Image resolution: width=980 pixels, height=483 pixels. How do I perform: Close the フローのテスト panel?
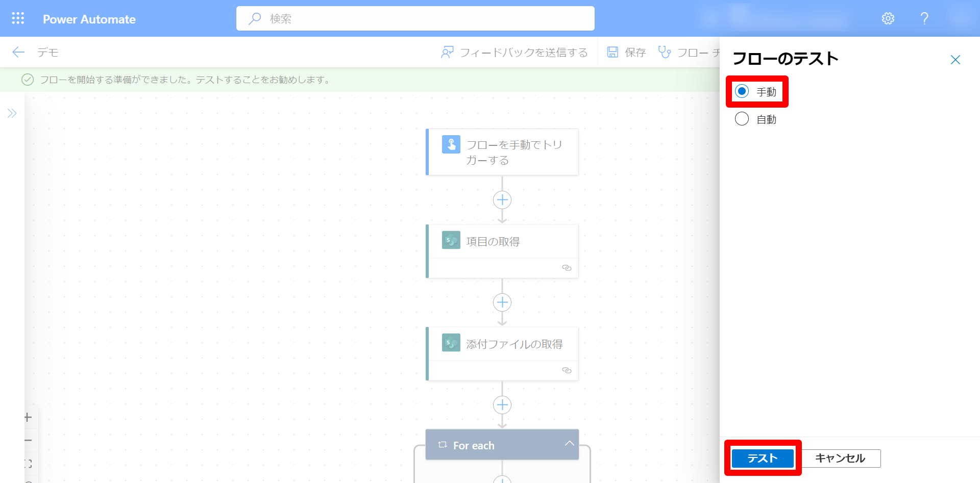955,60
